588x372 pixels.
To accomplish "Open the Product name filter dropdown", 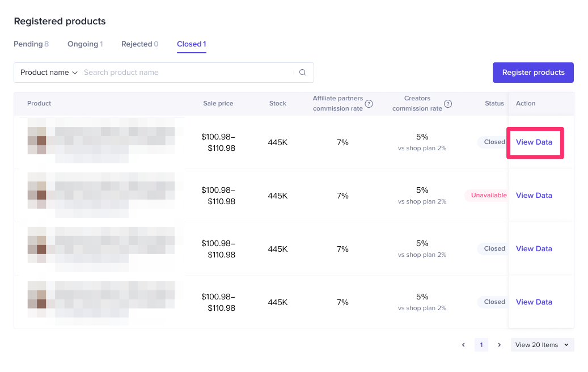I will [49, 73].
